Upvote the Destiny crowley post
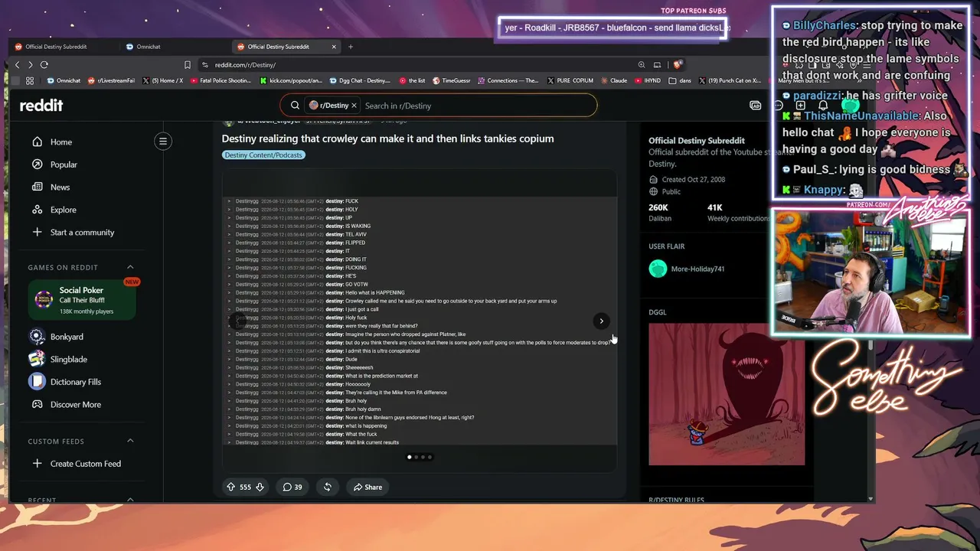 pos(230,487)
